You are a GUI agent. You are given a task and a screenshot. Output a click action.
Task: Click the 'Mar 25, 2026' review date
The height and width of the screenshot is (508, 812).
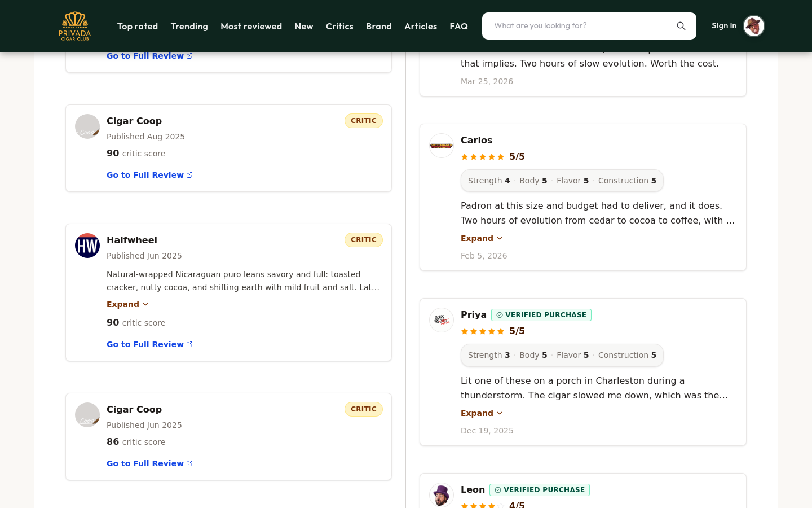(487, 81)
